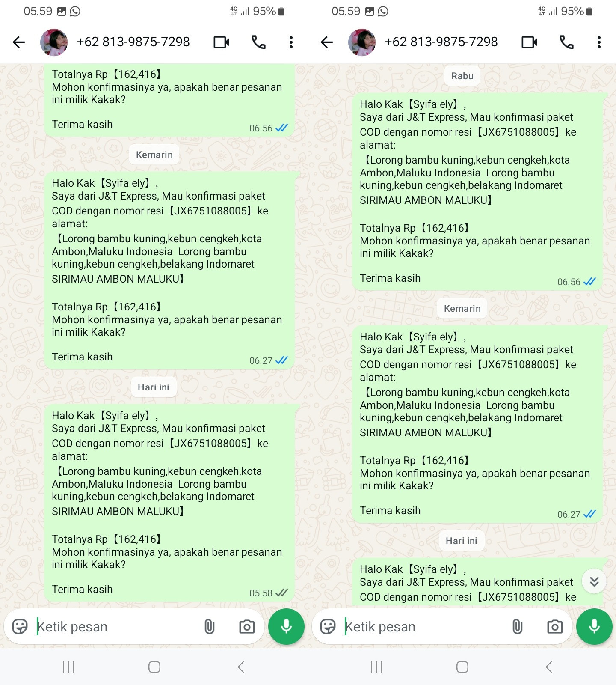The width and height of the screenshot is (616, 685).
Task: Tap home button in right navigation bar
Action: (x=462, y=667)
